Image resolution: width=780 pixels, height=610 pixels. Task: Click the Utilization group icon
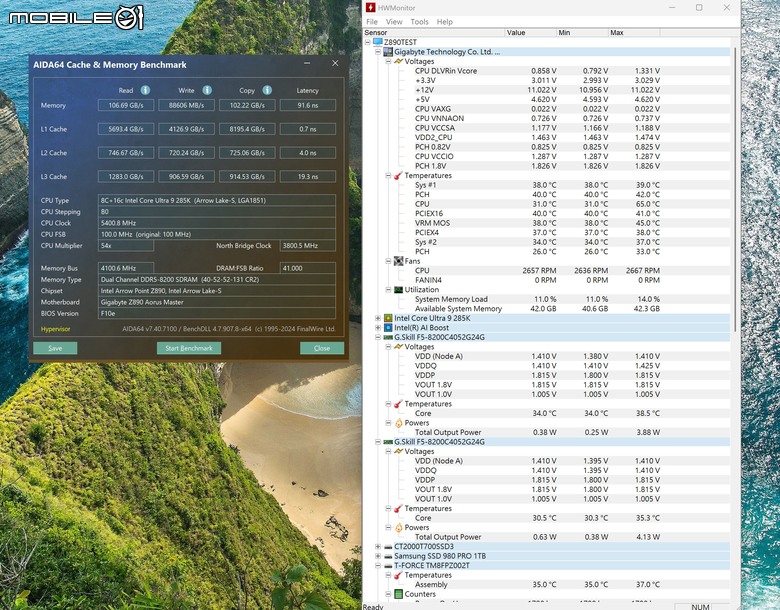(x=398, y=290)
